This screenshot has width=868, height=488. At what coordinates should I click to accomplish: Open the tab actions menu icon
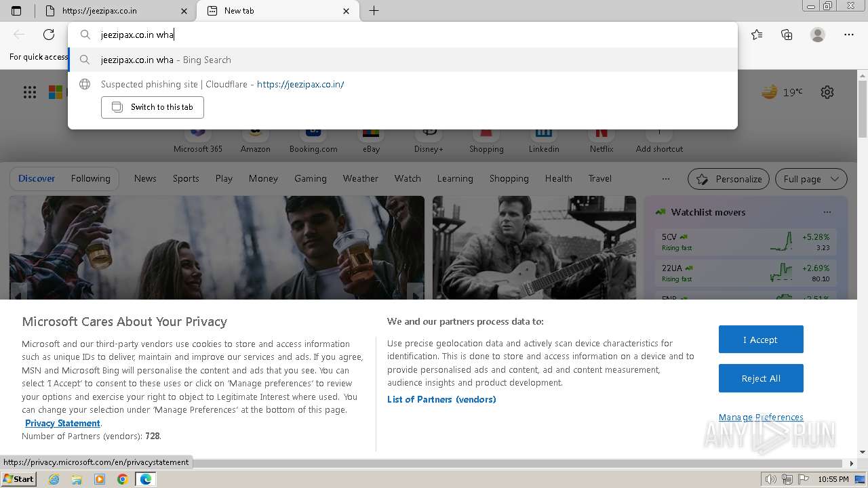tap(16, 11)
